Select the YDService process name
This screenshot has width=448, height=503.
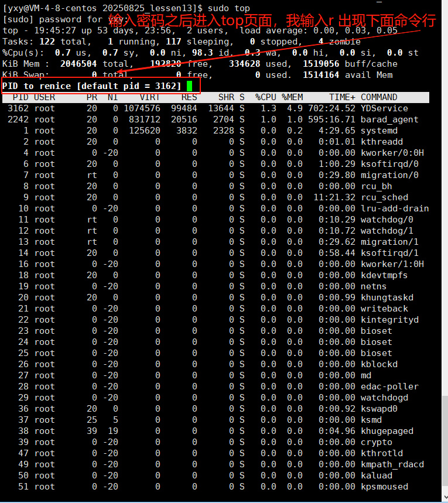384,108
